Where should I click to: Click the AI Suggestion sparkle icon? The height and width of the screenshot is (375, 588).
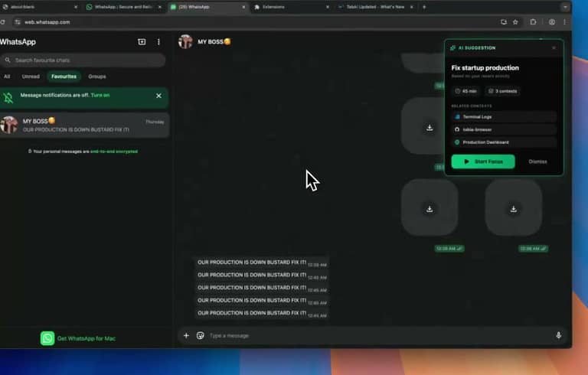tap(452, 47)
